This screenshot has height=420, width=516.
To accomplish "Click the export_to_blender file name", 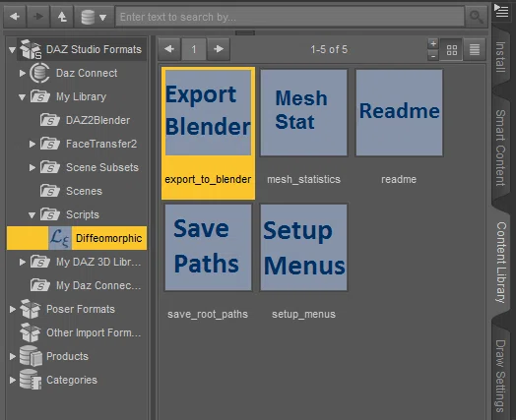I will pos(208,179).
